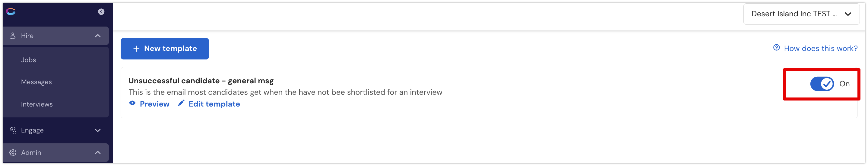Open Jobs in the sidebar

28,60
